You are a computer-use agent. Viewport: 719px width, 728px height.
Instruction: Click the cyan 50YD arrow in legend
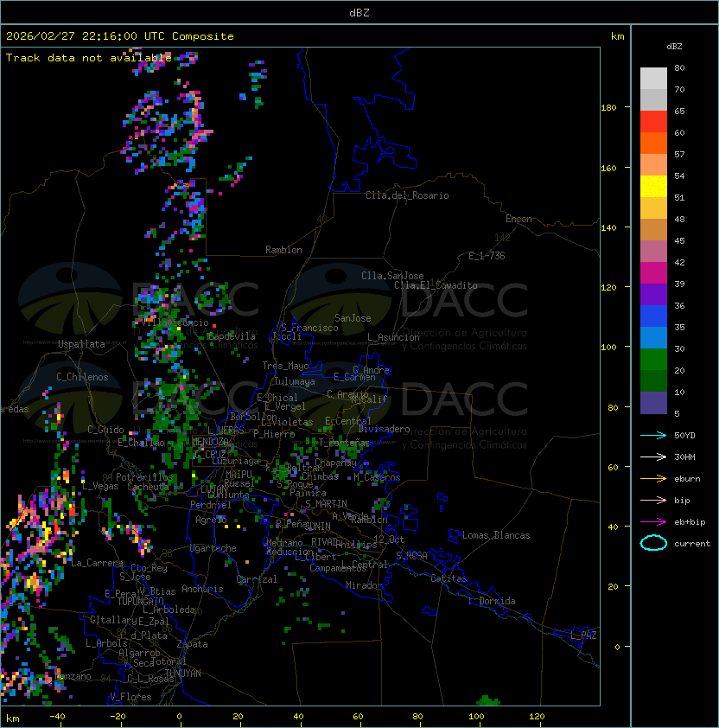click(653, 435)
